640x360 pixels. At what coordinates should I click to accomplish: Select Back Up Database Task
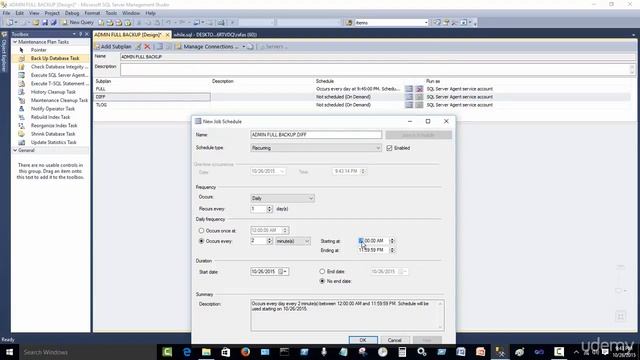coord(55,58)
